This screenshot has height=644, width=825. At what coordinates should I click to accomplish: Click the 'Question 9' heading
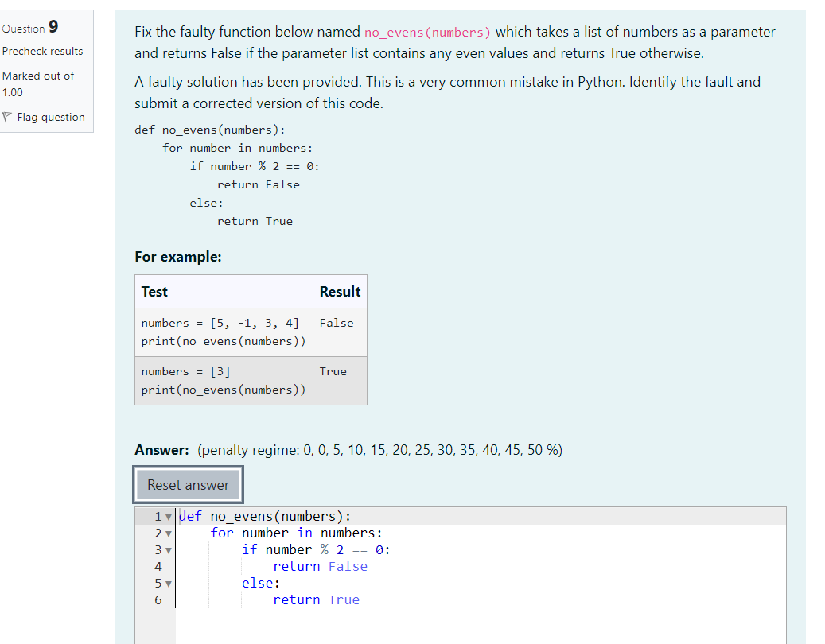point(30,27)
